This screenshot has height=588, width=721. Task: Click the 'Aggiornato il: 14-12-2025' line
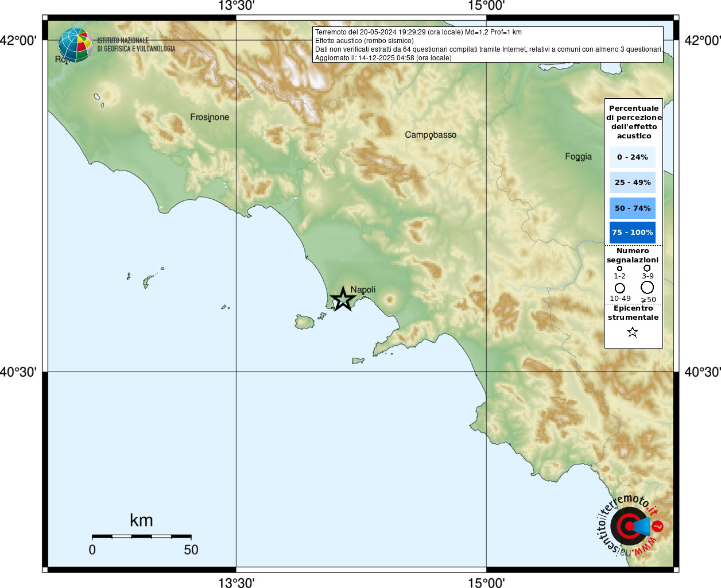pos(383,58)
